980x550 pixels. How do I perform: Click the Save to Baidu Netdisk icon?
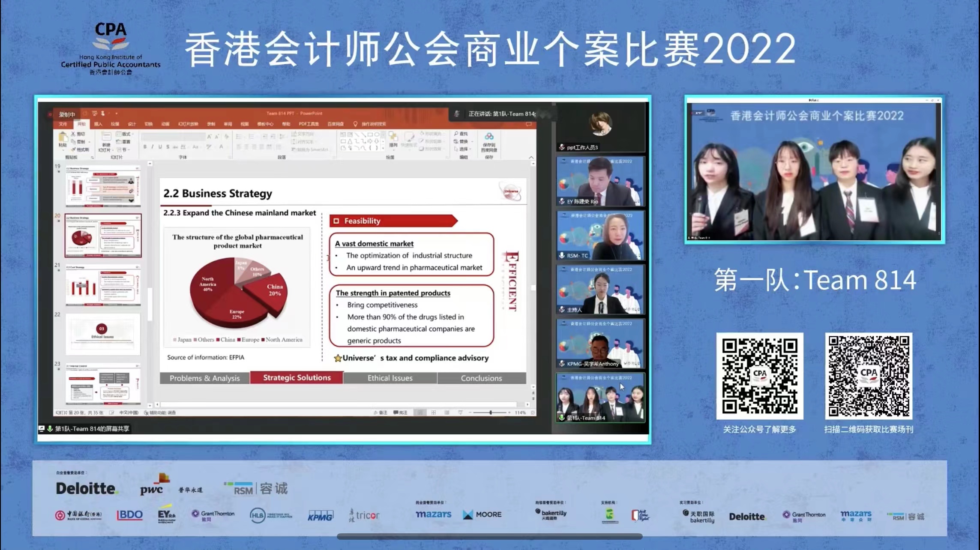click(489, 137)
